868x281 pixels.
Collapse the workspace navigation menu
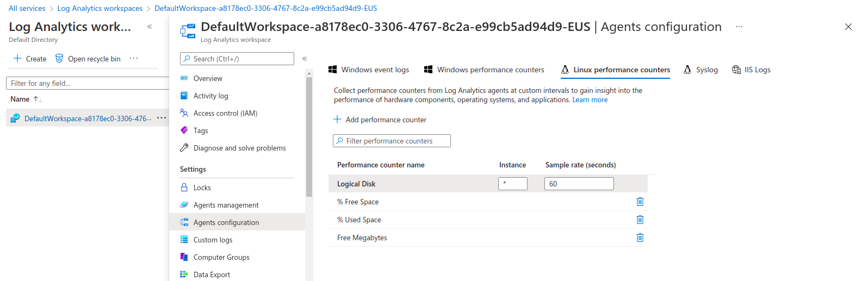[x=305, y=59]
